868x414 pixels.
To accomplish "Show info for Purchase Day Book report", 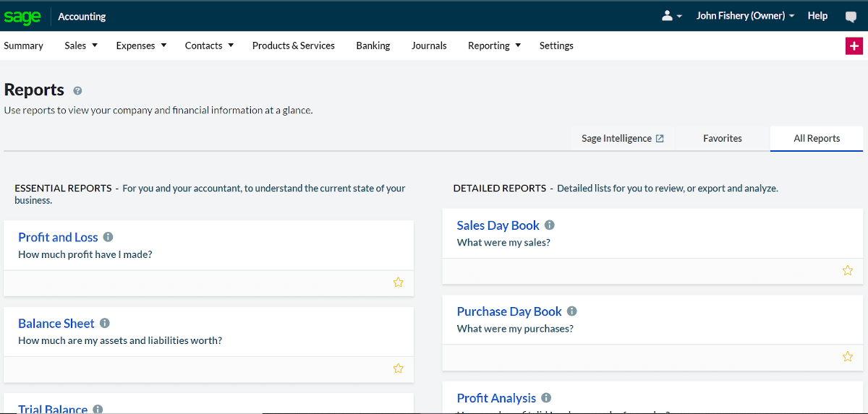I will [x=572, y=311].
